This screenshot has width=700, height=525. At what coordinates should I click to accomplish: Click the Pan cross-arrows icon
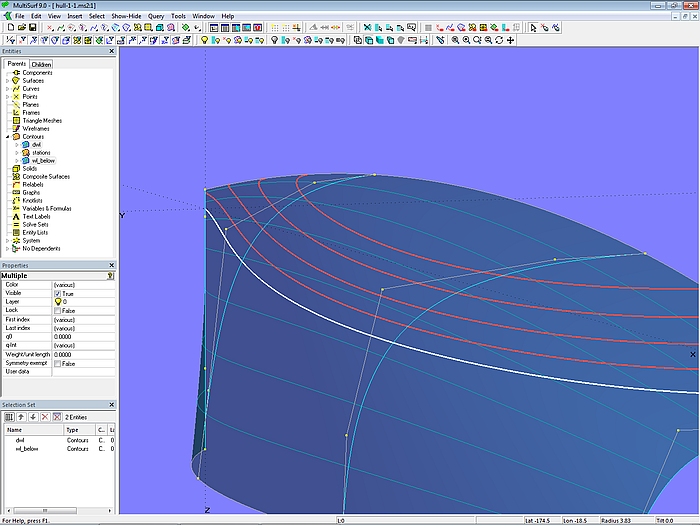[x=511, y=40]
